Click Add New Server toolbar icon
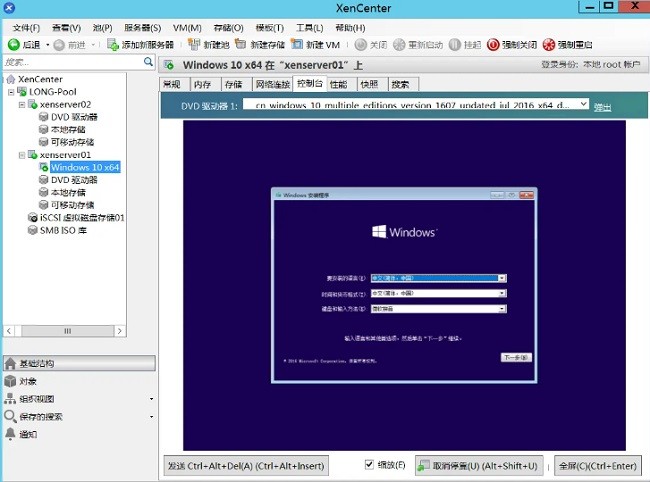Viewport: 650px width, 482px height. pyautogui.click(x=113, y=44)
